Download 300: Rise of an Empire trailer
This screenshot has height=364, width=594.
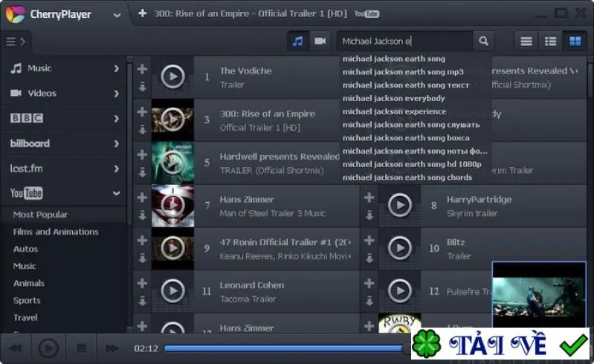(142, 129)
